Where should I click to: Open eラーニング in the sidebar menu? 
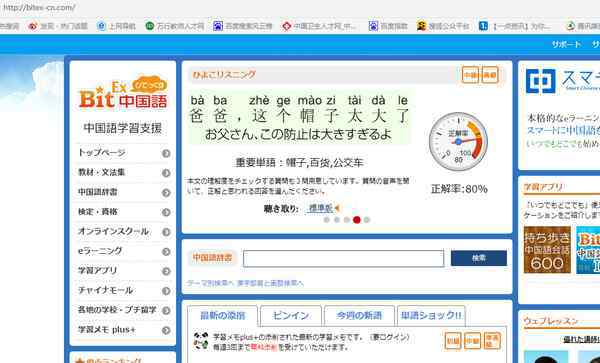coord(100,251)
